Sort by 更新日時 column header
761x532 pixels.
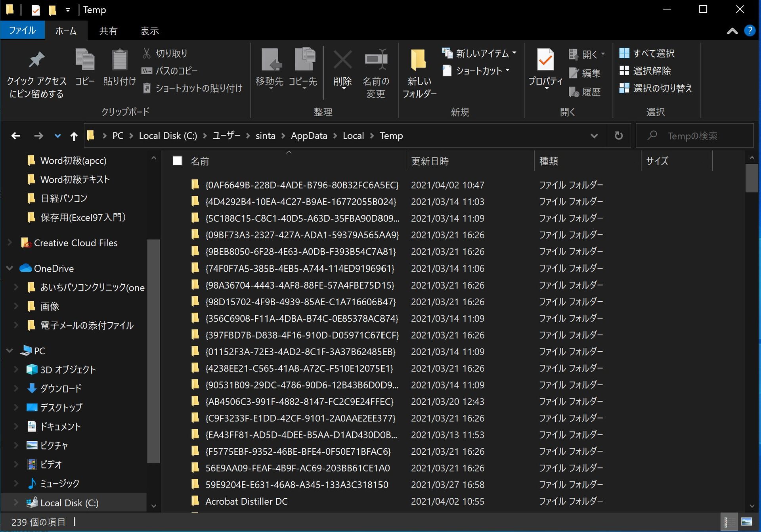430,161
